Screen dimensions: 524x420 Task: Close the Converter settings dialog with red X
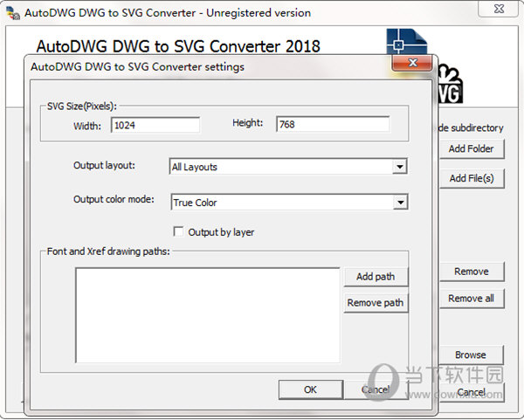413,63
